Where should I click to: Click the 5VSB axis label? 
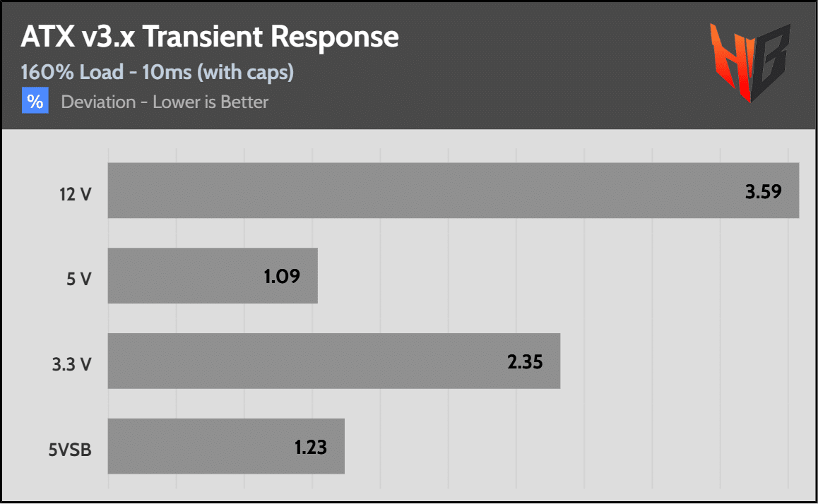point(70,449)
